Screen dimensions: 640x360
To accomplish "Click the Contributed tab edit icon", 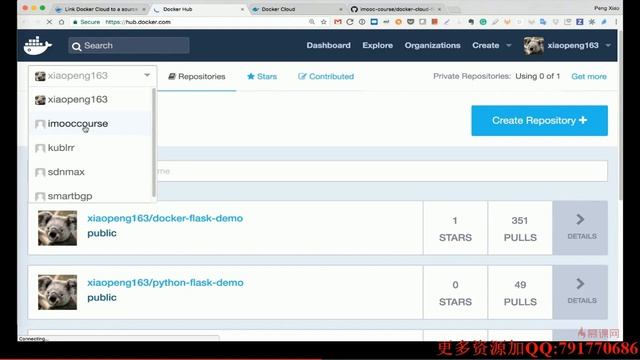I will pos(302,76).
